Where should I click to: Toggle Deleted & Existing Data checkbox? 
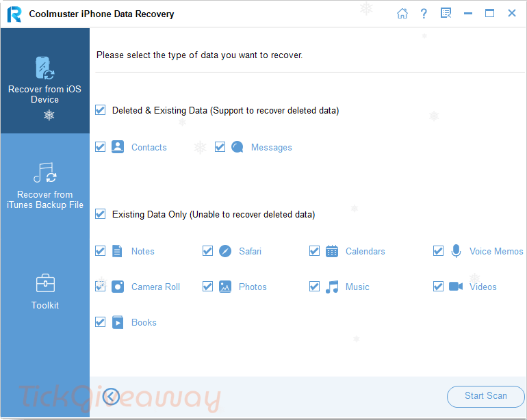pos(100,110)
